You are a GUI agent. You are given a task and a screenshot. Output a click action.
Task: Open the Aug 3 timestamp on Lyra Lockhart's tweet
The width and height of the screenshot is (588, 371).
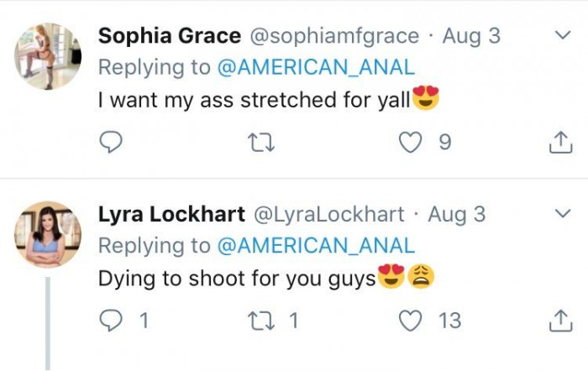[x=457, y=214]
